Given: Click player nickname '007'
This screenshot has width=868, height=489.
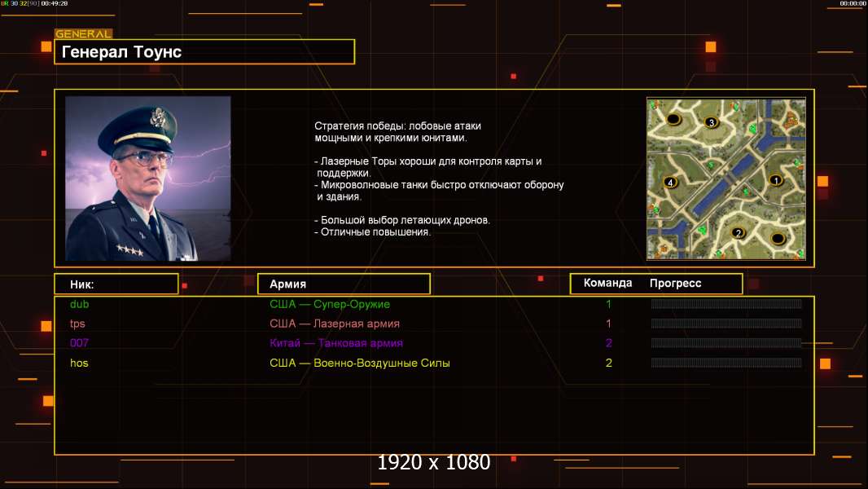Looking at the screenshot, I should 79,343.
